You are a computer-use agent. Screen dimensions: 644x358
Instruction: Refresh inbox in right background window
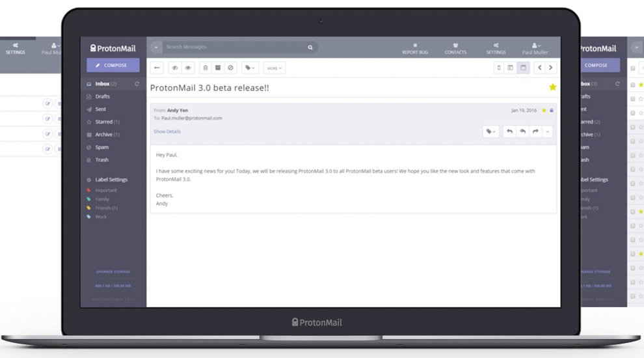tap(617, 84)
